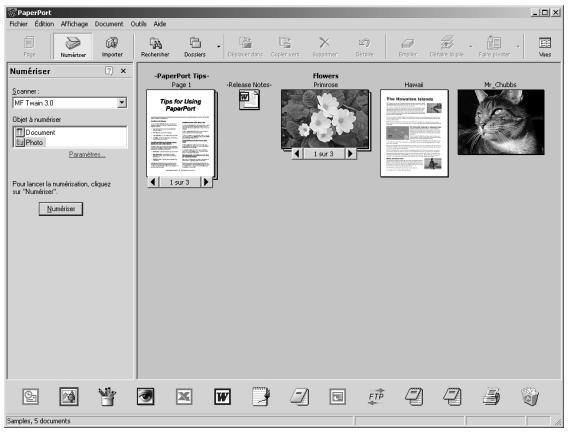The height and width of the screenshot is (432, 568).
Task: Open the Rechercher search tool
Action: (155, 47)
